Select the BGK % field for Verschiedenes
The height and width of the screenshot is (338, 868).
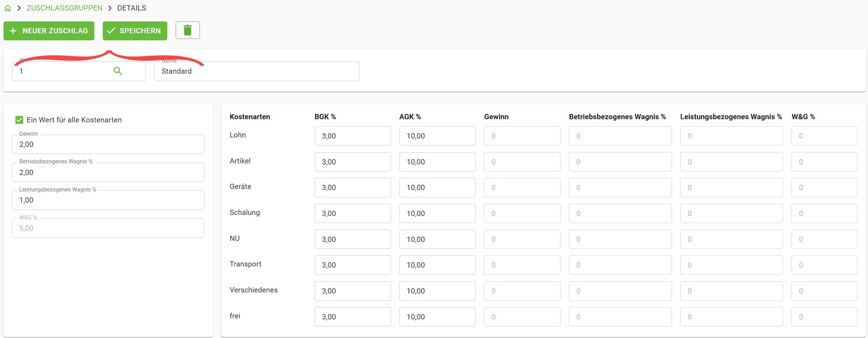pyautogui.click(x=352, y=291)
